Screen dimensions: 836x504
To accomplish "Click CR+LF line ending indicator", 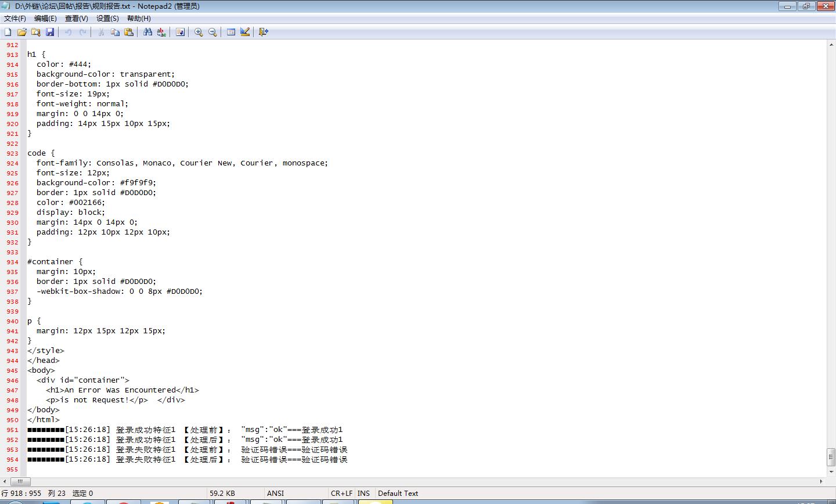I will [341, 493].
